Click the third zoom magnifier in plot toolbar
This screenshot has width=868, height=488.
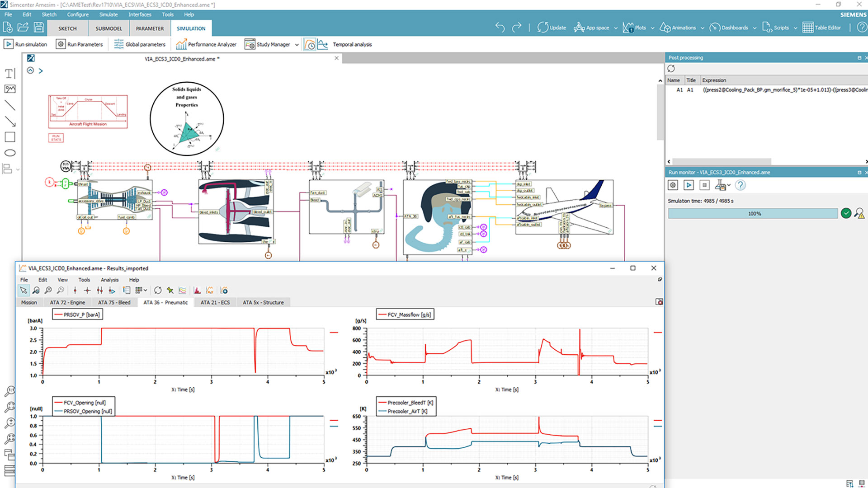(x=60, y=290)
